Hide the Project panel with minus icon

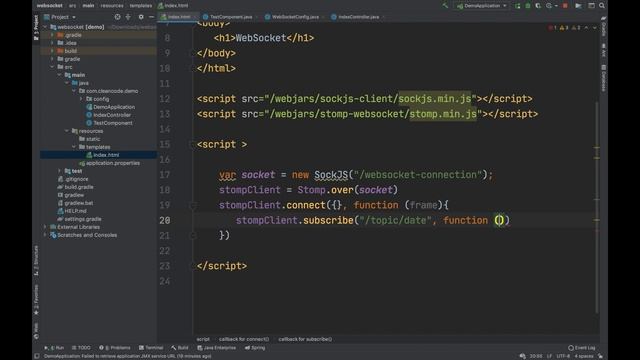tap(151, 17)
